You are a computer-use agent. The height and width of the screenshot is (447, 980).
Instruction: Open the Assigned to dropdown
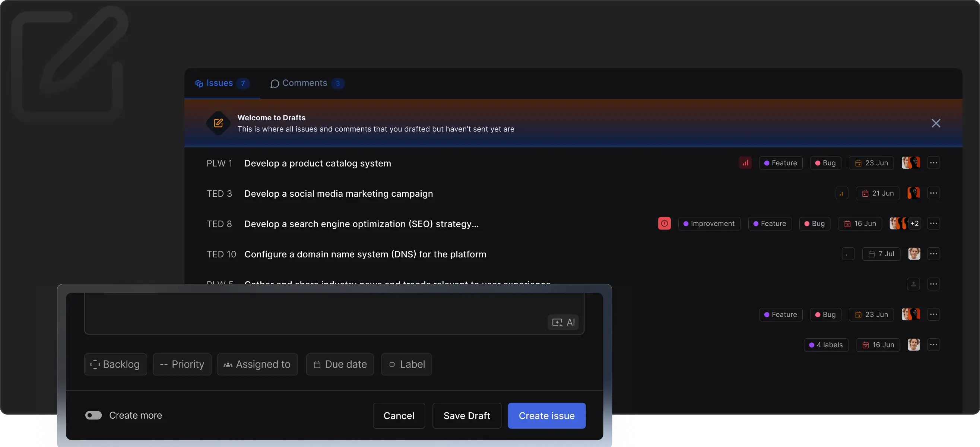point(257,364)
